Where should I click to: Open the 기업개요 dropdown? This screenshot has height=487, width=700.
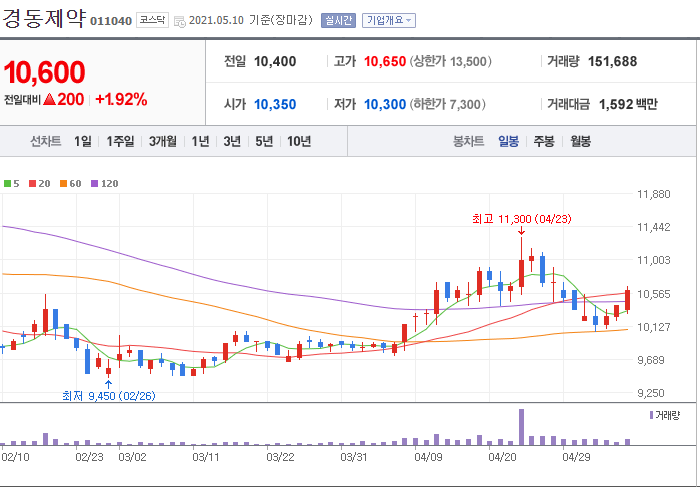coord(389,20)
